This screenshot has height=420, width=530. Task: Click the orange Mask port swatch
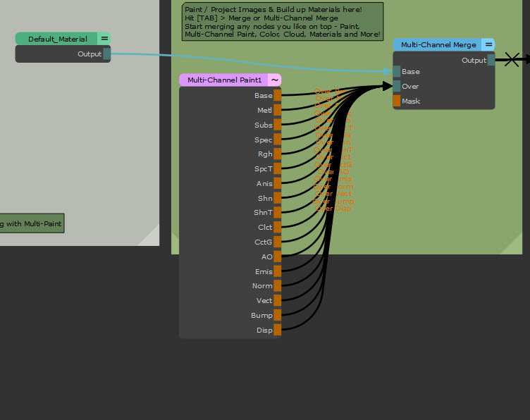(x=397, y=101)
